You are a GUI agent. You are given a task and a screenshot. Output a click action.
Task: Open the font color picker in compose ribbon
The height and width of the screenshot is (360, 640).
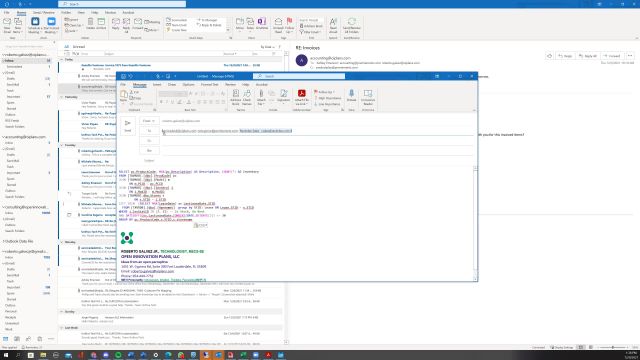189,102
